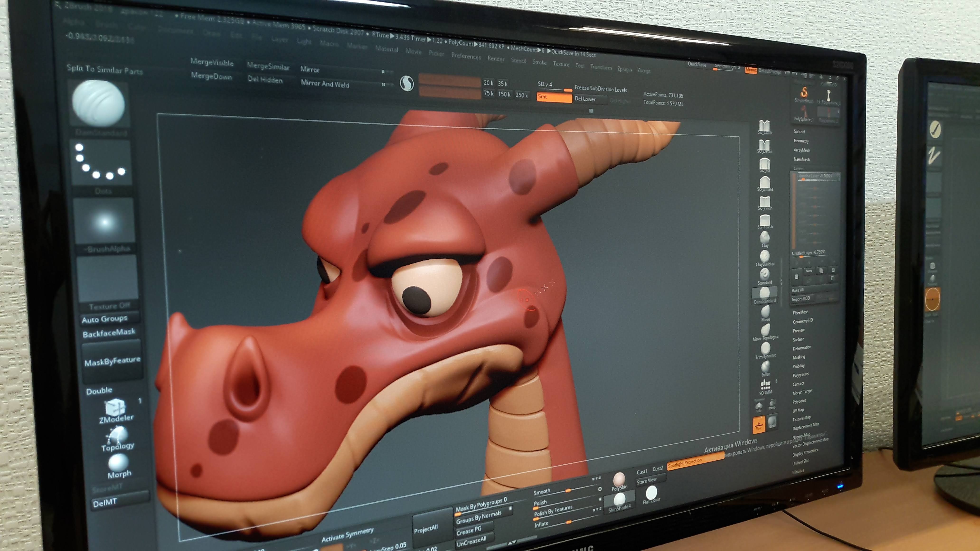Open the Stroke menu
The height and width of the screenshot is (551, 980).
[x=539, y=62]
